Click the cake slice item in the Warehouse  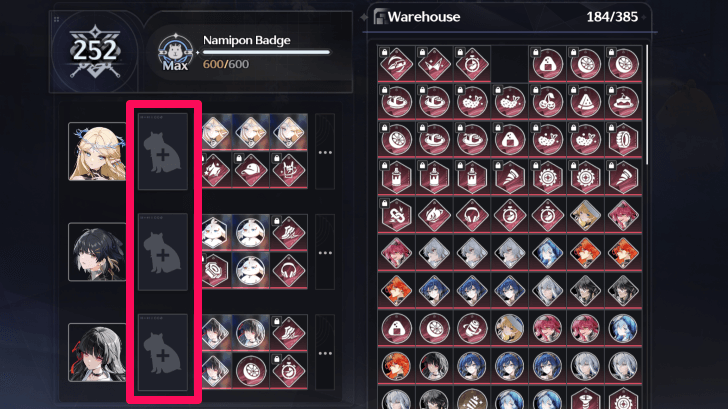(x=623, y=101)
